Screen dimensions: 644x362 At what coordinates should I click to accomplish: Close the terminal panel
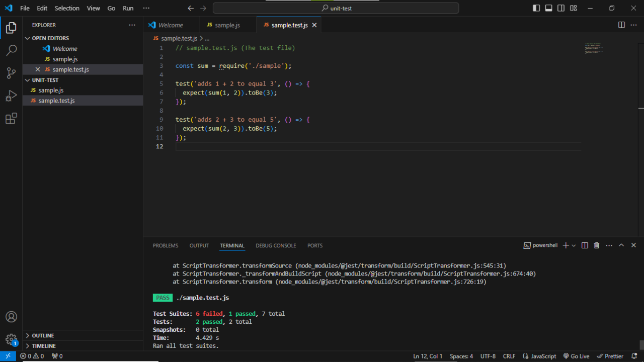633,245
